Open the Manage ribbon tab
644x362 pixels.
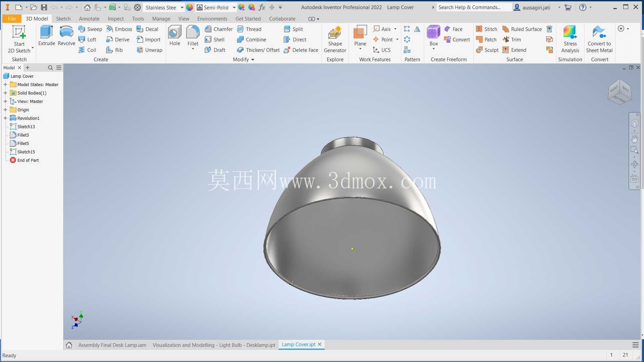pyautogui.click(x=161, y=19)
